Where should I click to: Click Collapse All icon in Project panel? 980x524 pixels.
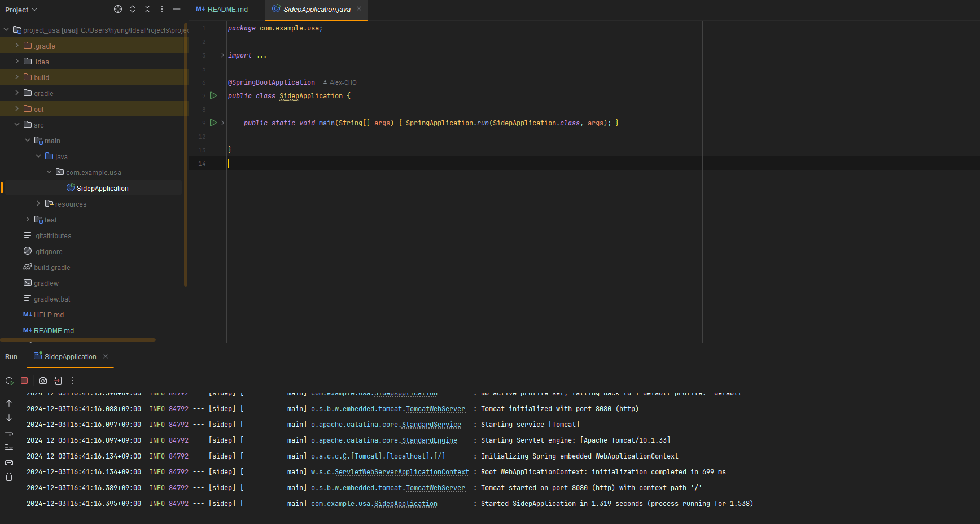coord(147,9)
